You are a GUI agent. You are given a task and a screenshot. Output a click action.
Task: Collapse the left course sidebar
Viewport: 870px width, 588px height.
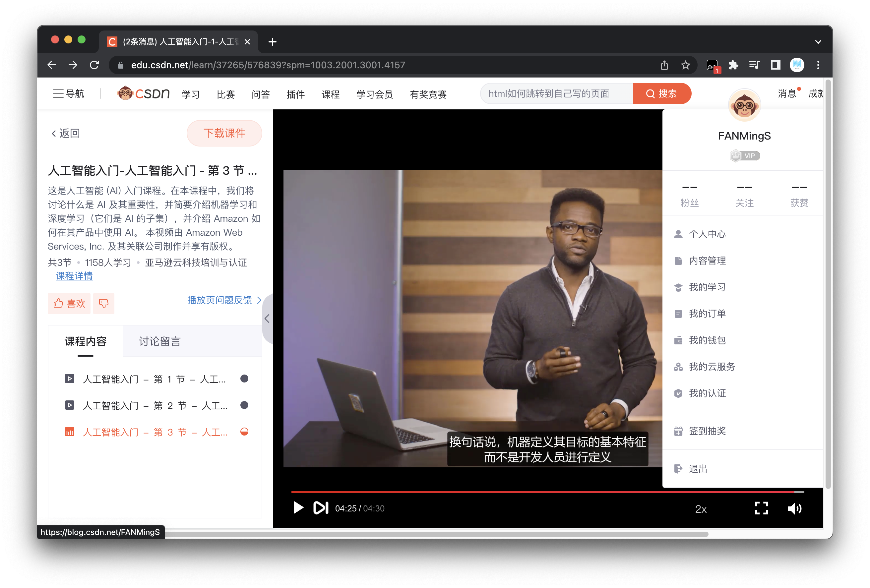pos(267,319)
